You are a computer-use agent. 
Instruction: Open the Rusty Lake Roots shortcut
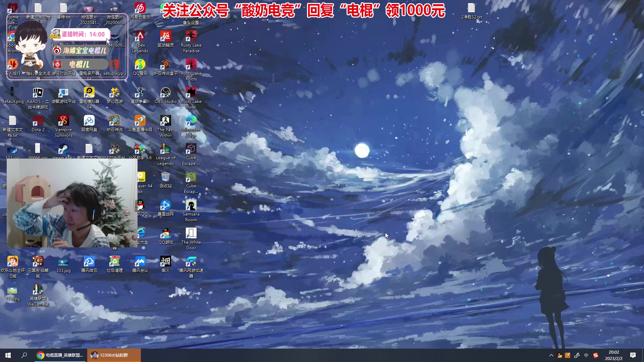click(x=191, y=70)
